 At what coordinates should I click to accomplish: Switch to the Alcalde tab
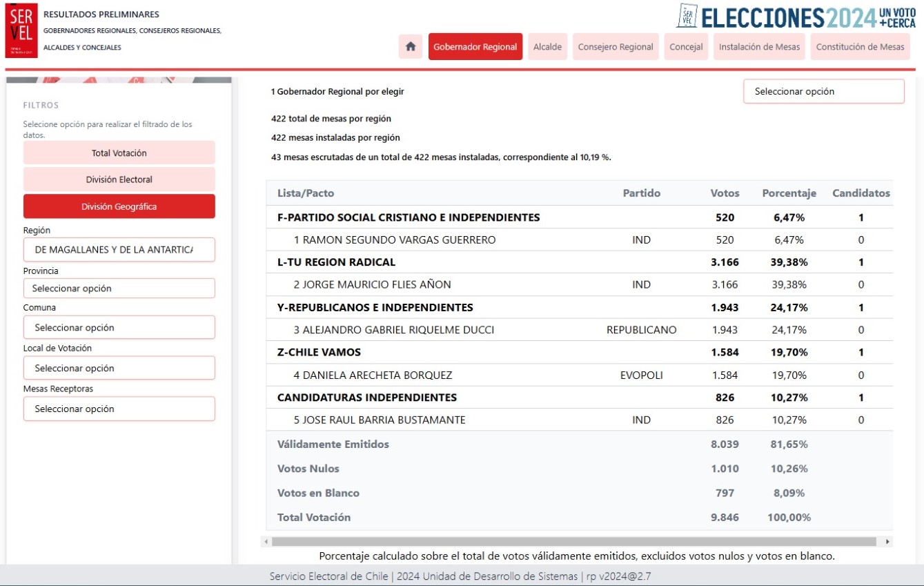tap(547, 47)
